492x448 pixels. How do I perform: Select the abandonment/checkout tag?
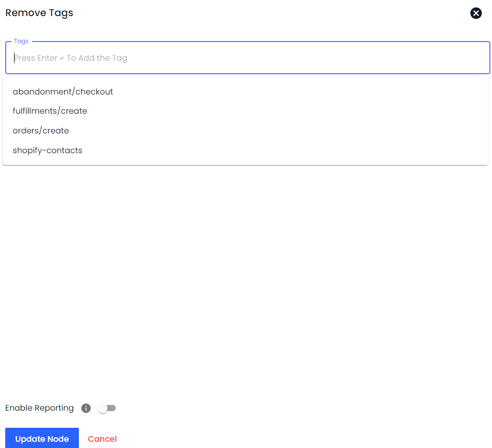(x=63, y=92)
